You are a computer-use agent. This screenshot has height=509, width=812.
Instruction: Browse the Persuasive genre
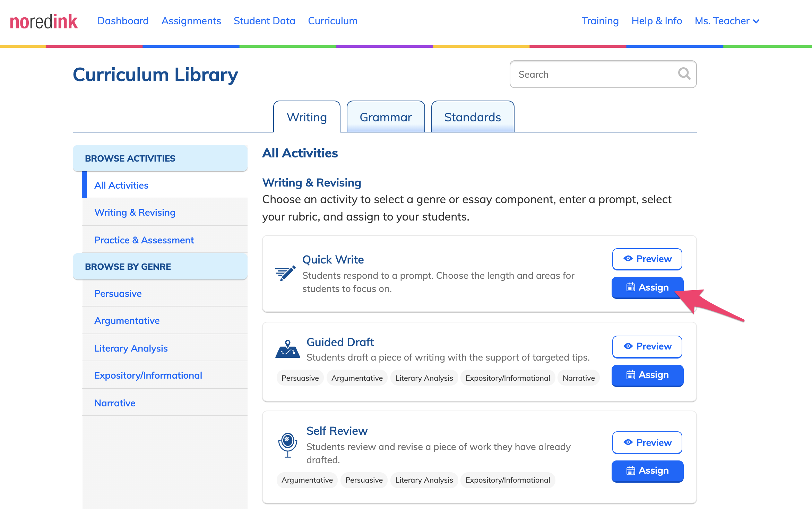(165, 293)
